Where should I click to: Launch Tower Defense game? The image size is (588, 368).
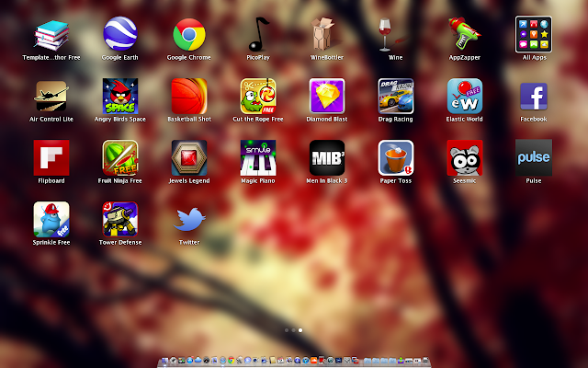pyautogui.click(x=120, y=219)
